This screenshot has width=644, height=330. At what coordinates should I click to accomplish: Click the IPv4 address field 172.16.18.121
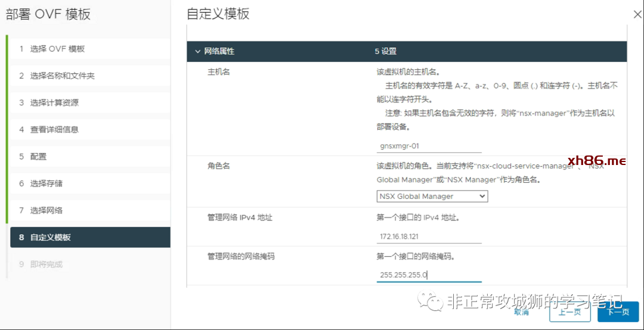[429, 236]
